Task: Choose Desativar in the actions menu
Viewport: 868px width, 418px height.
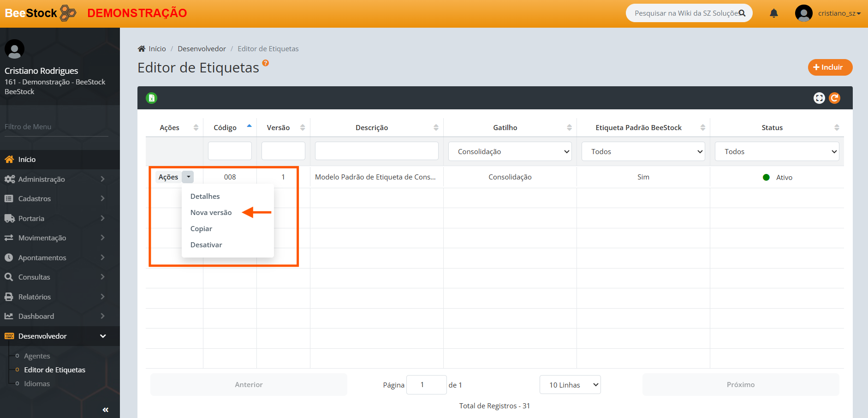Action: coord(206,245)
